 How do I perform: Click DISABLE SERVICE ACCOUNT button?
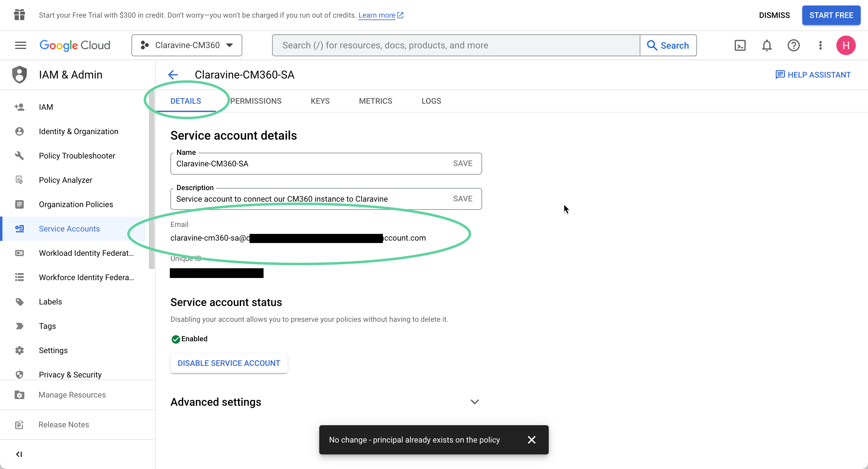(x=229, y=363)
